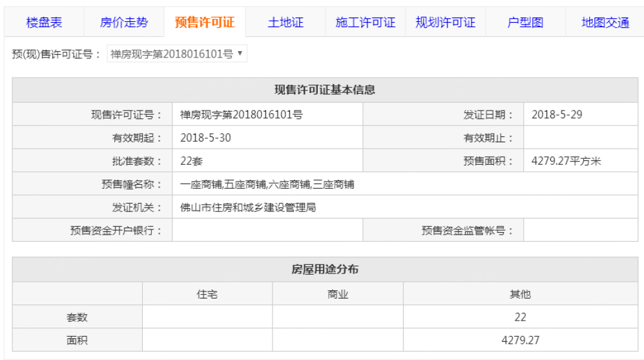The image size is (644, 360).
Task: Click the 发证机关 label
Action: pyautogui.click(x=137, y=207)
